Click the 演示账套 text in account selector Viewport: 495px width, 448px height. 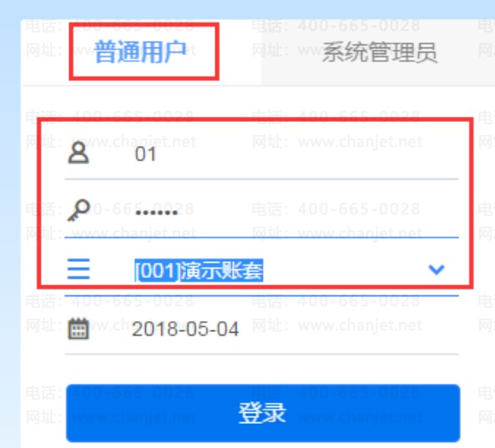pos(221,270)
